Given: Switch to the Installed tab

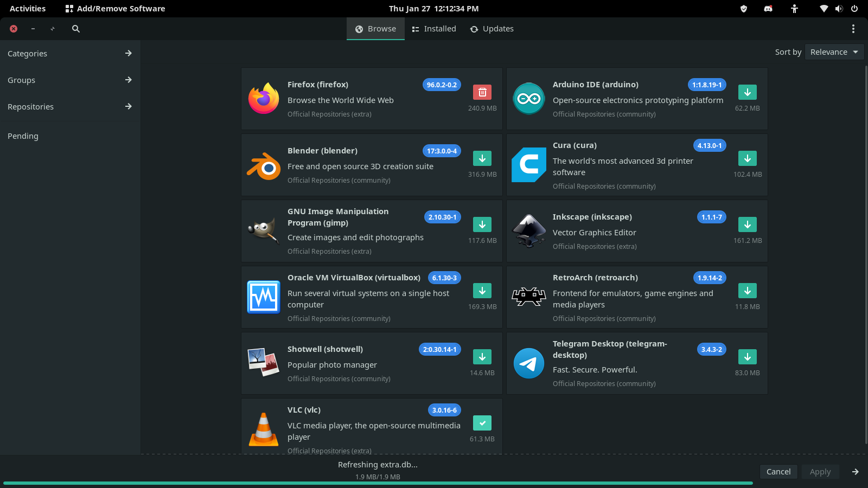Looking at the screenshot, I should pos(434,29).
